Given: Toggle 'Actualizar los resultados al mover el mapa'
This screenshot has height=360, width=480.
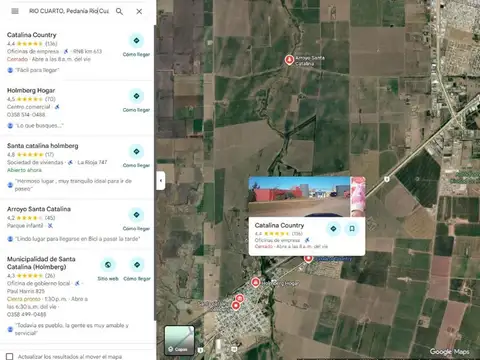Looking at the screenshot, I should point(10,356).
